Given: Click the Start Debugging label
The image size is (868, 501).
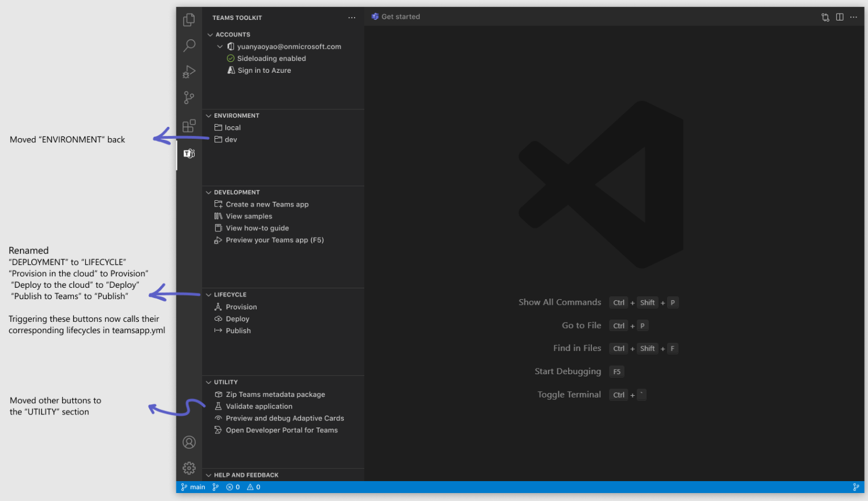Looking at the screenshot, I should (567, 371).
